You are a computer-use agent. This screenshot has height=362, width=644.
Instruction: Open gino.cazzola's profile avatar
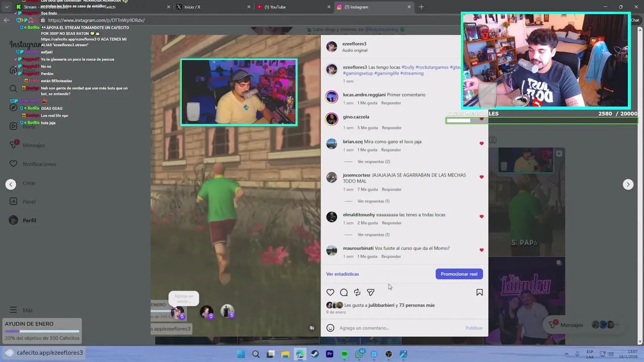point(332,119)
